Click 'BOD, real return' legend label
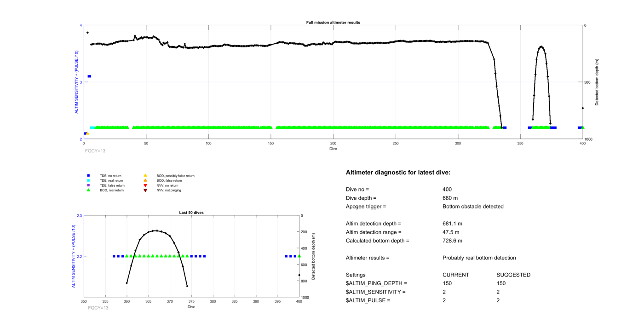644x334 pixels. [112, 190]
